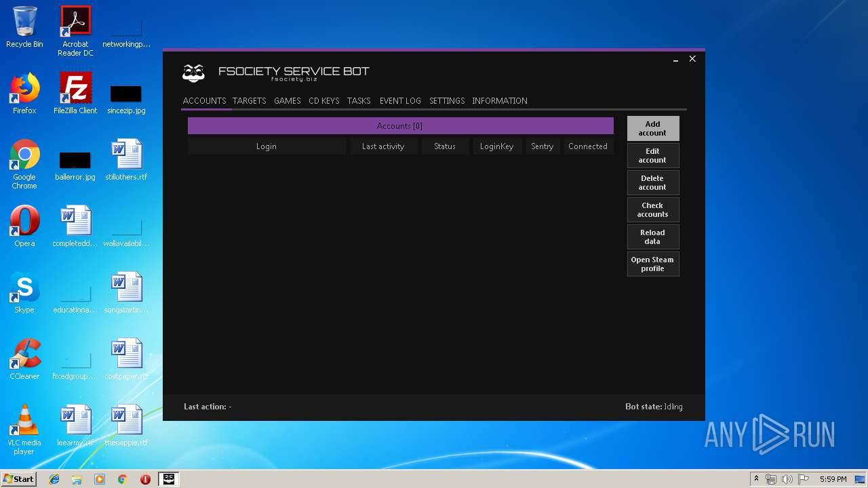This screenshot has height=488, width=868.
Task: Open Action Center flag icon
Action: click(802, 479)
